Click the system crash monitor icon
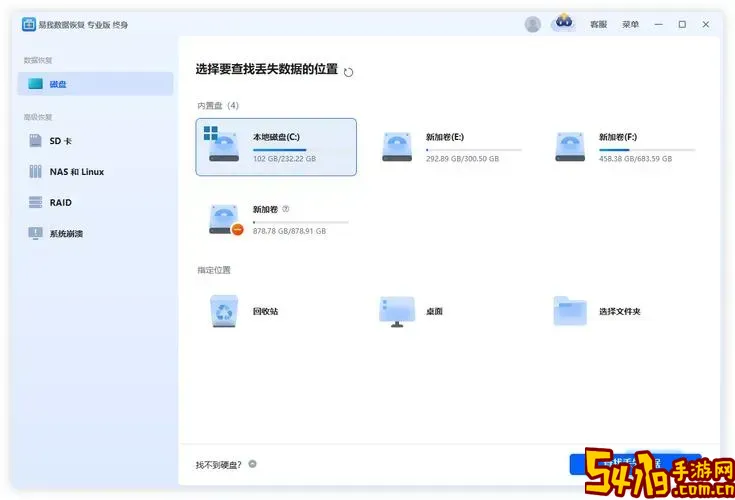The width and height of the screenshot is (735, 500). pyautogui.click(x=35, y=233)
